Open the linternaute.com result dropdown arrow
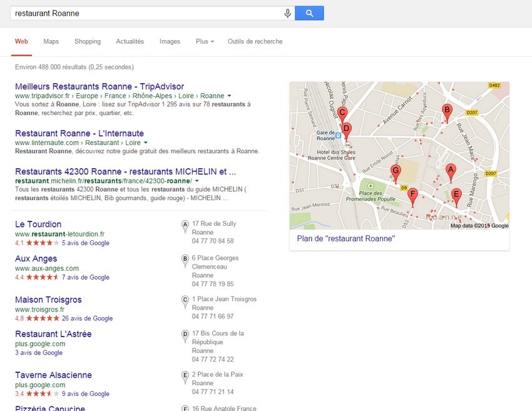The height and width of the screenshot is (411, 532). (x=146, y=143)
